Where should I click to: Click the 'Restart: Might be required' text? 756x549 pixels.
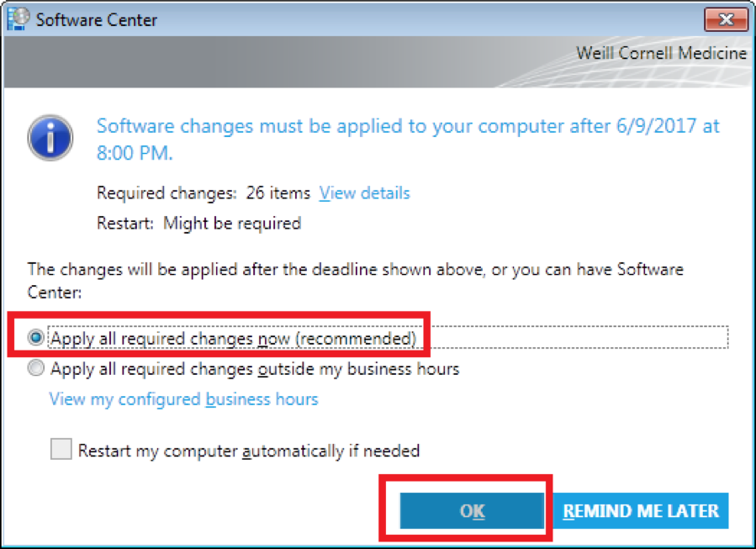point(199,224)
